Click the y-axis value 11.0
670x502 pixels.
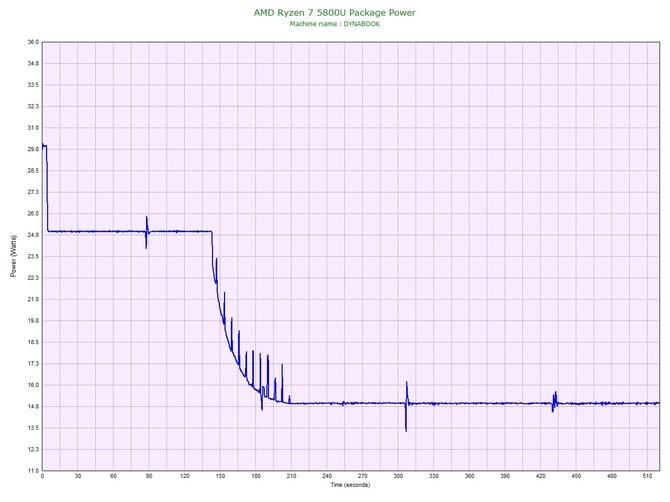(x=33, y=471)
